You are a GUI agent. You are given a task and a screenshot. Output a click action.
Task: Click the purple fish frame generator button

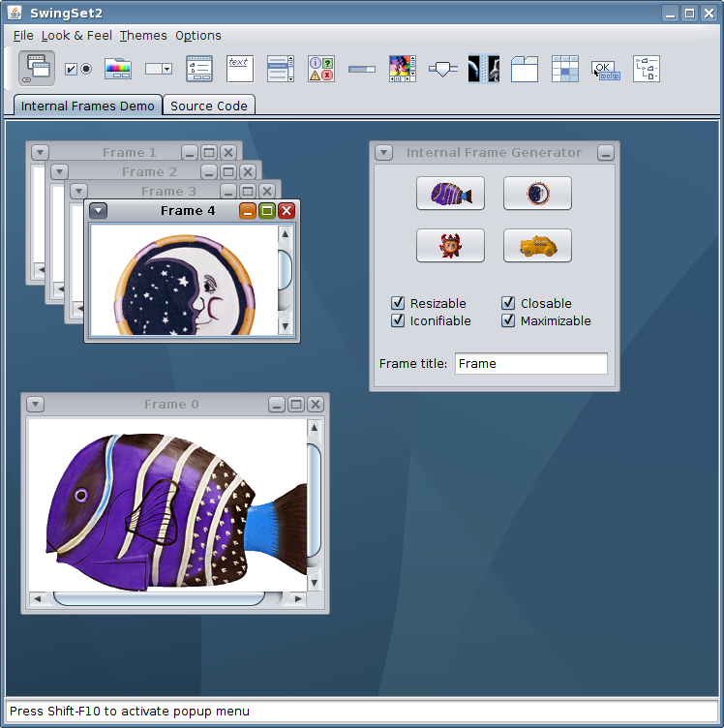point(450,194)
